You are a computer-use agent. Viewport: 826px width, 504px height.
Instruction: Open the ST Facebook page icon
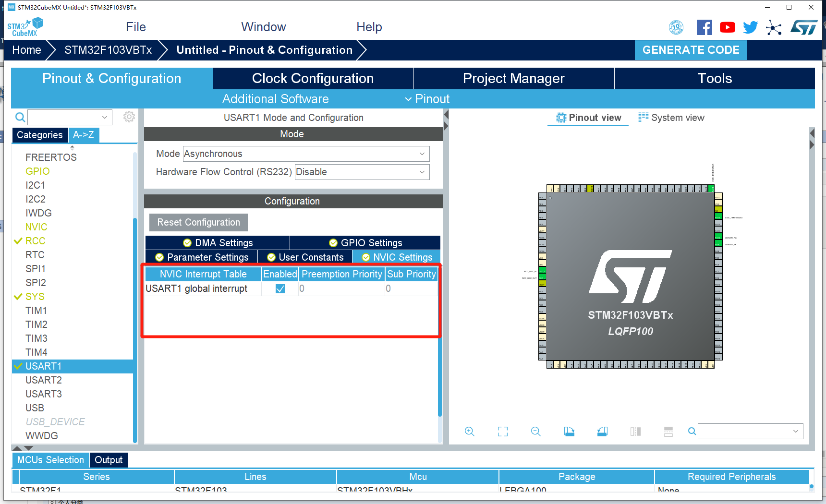(704, 27)
